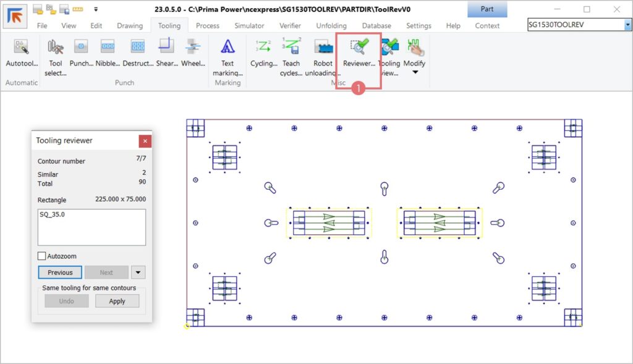This screenshot has height=364, width=633.
Task: Expand dropdown arrow beside Next button
Action: pos(138,273)
